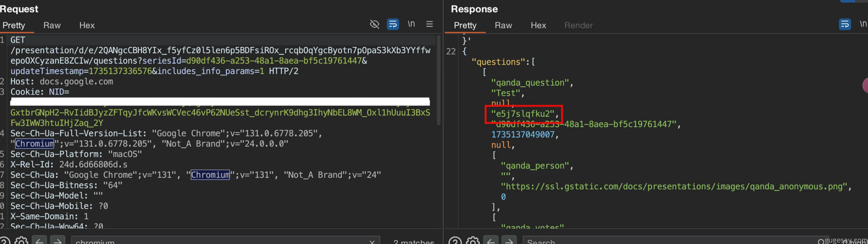This screenshot has width=868, height=244.
Task: Click highlighted Chromium in Full-Version-List line
Action: point(34,144)
